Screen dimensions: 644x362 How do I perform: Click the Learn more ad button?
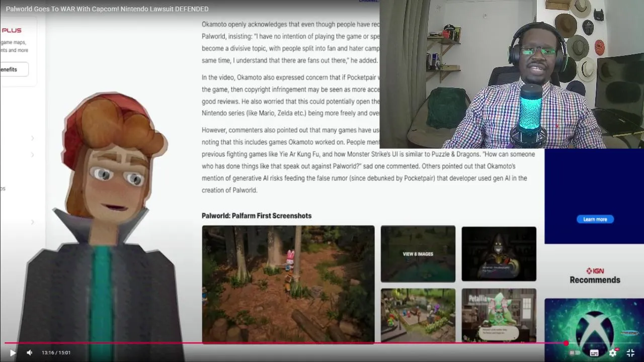595,219
